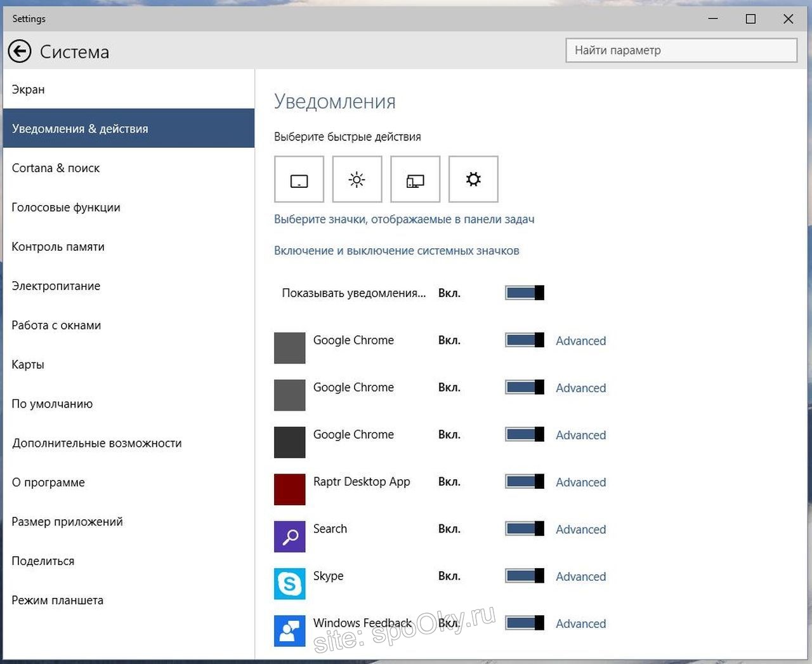Screen dimensions: 812x664
Task: Open Advanced for first Google Chrome
Action: (580, 341)
